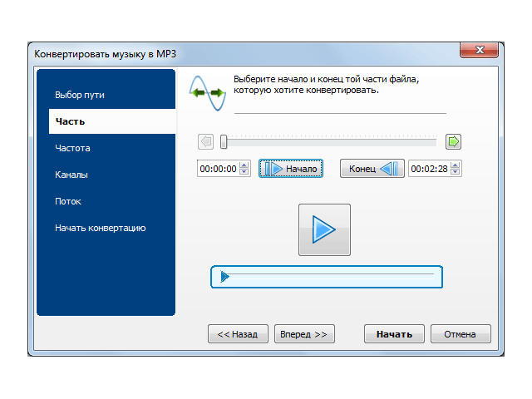The height and width of the screenshot is (399, 532).
Task: Click the blue playback position marker
Action: pos(224,277)
